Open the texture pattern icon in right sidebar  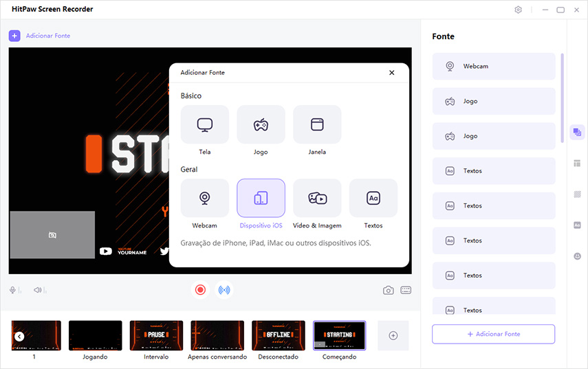[577, 194]
